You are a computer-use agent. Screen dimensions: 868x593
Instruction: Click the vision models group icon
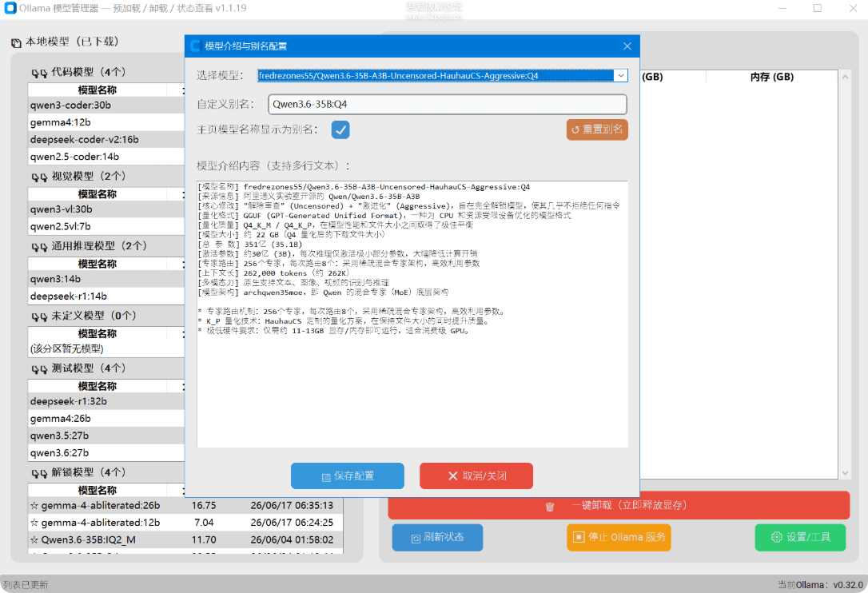(x=39, y=177)
